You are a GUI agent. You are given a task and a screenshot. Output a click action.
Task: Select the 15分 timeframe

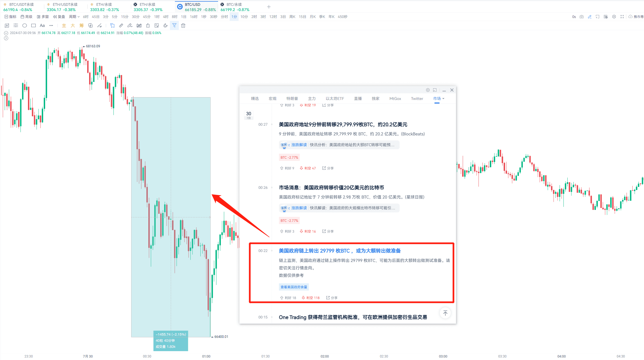pyautogui.click(x=125, y=17)
